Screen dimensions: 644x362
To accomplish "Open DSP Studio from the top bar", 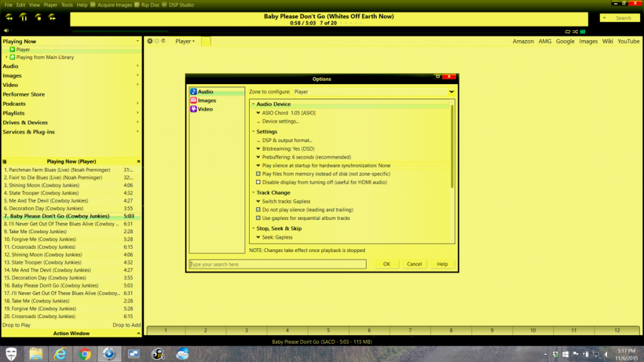I will 178,5.
